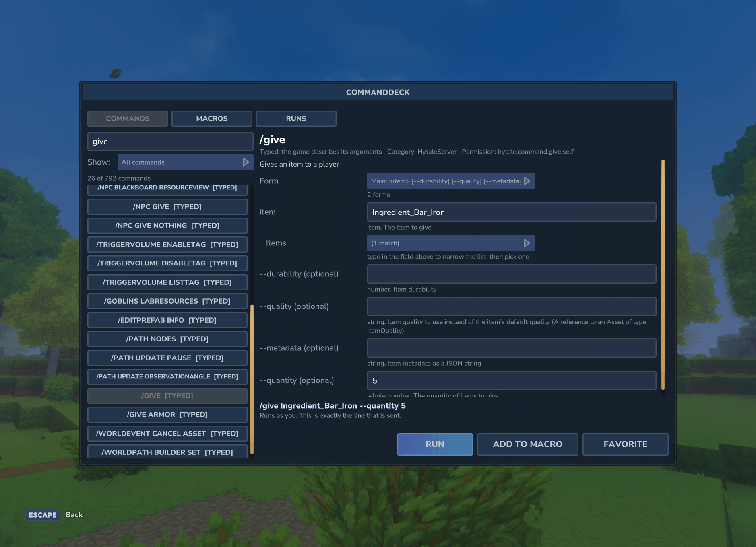Click the command search field containing 'give'

(170, 142)
